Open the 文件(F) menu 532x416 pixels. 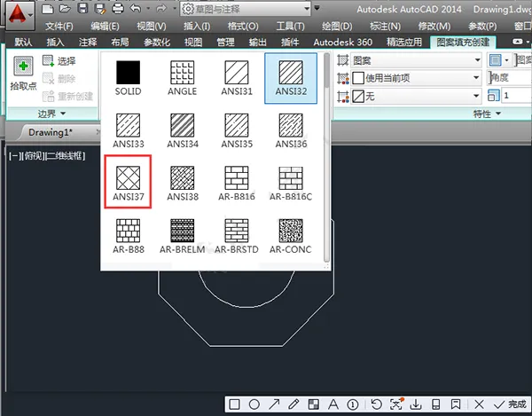point(59,26)
